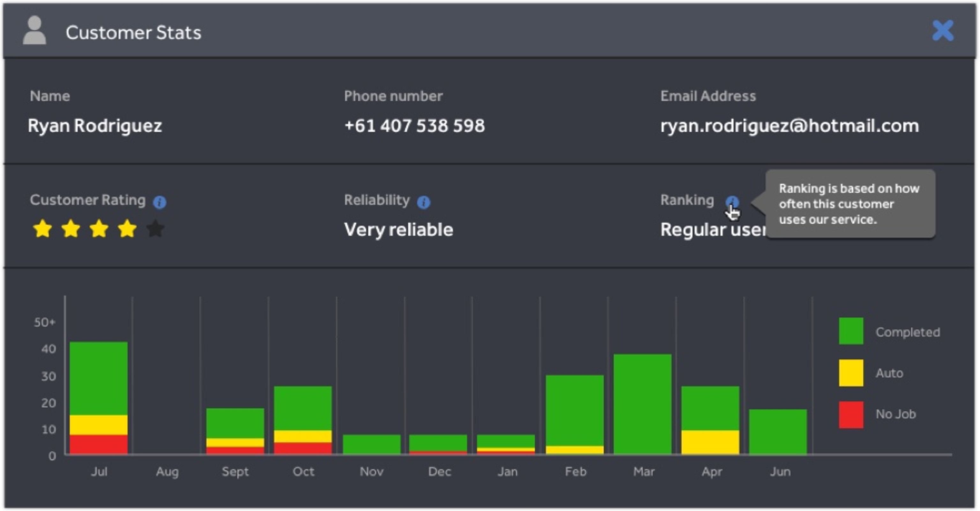Click the Reliability info icon

click(423, 202)
